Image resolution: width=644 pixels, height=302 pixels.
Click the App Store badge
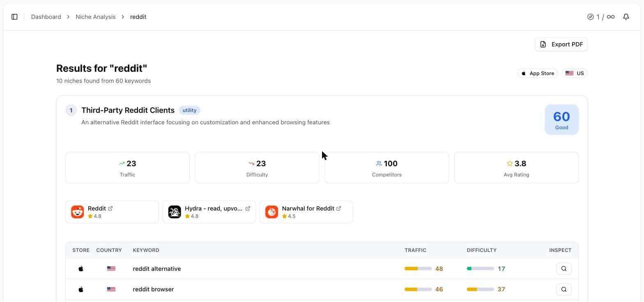(537, 73)
